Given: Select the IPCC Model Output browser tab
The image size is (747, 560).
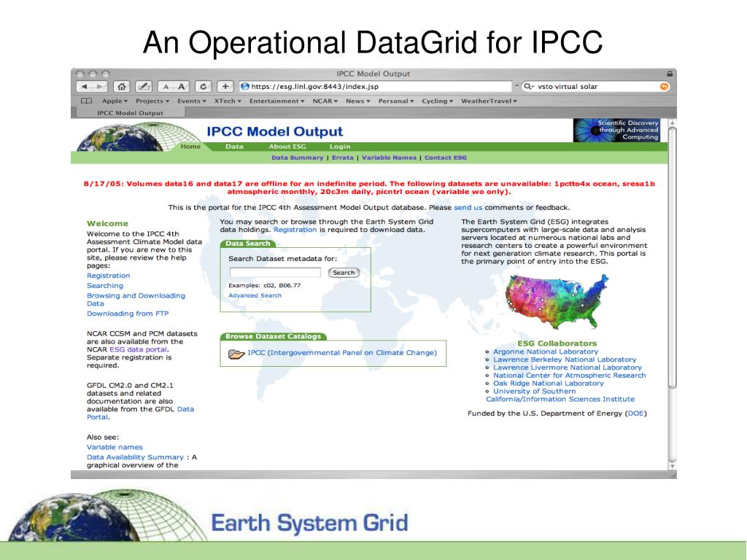Looking at the screenshot, I should click(130, 113).
